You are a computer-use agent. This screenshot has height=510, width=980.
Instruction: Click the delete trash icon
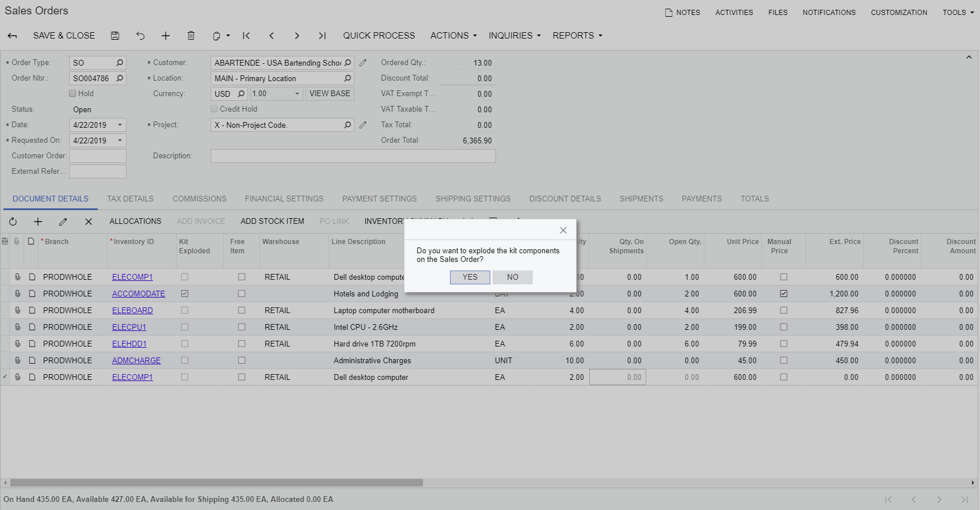point(191,36)
